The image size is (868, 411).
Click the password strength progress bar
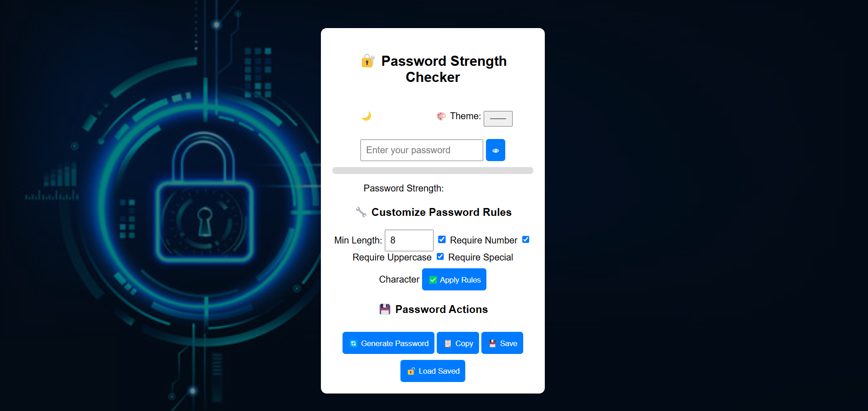coord(433,170)
